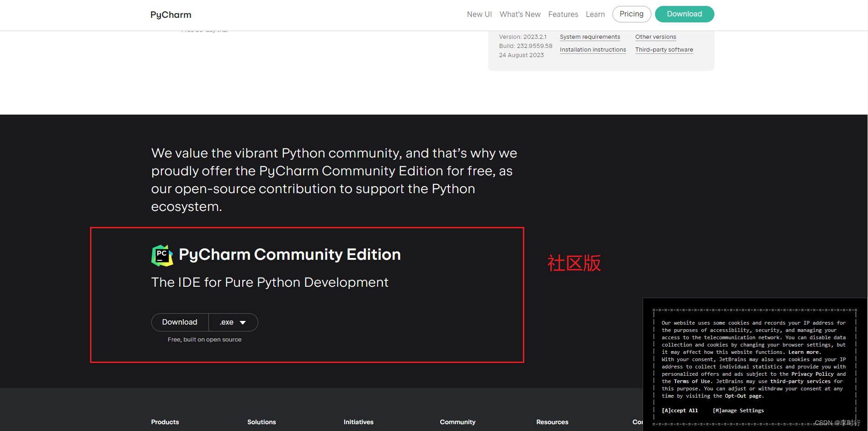Viewport: 868px width, 431px height.
Task: Open the Other versions link
Action: click(x=655, y=37)
